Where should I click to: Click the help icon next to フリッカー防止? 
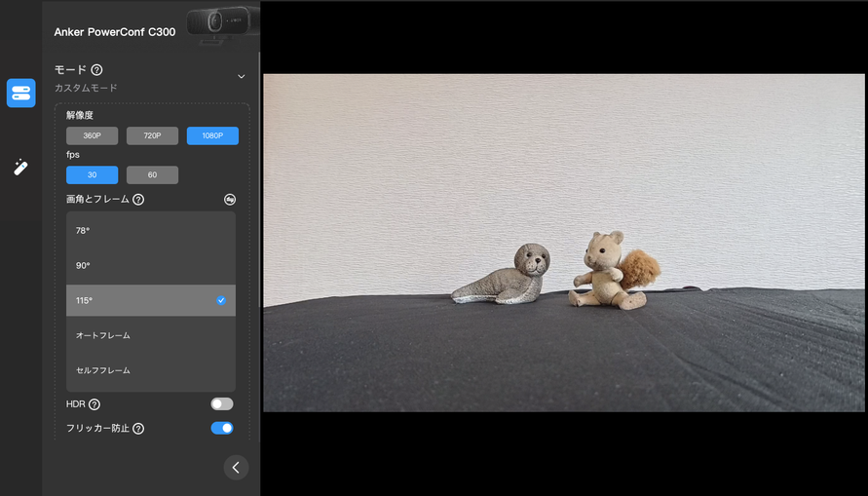[138, 429]
